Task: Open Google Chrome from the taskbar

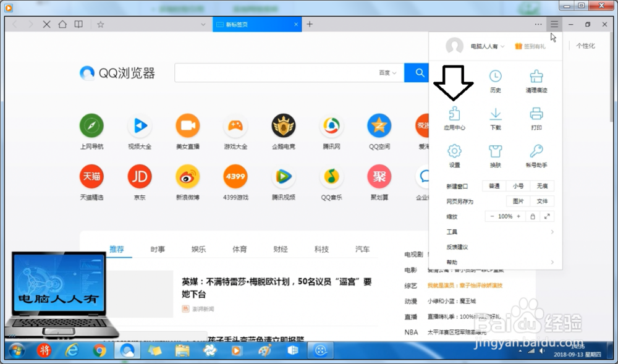Action: [x=99, y=350]
